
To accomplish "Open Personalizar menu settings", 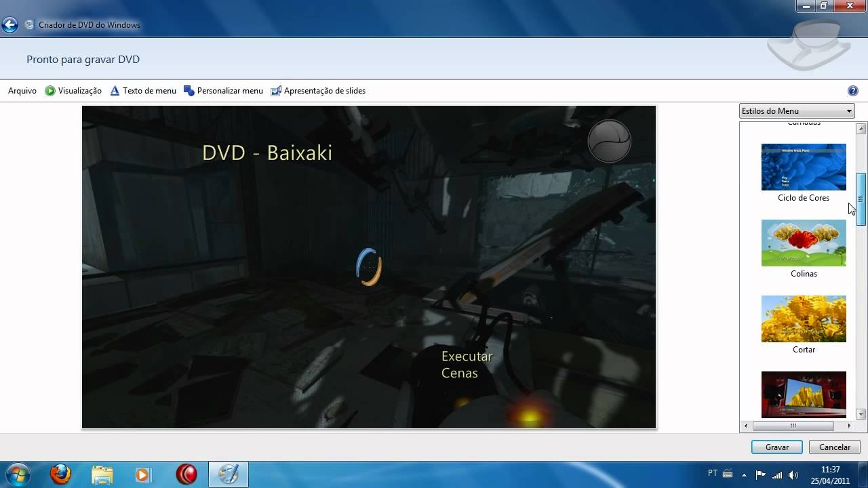I will pos(223,91).
